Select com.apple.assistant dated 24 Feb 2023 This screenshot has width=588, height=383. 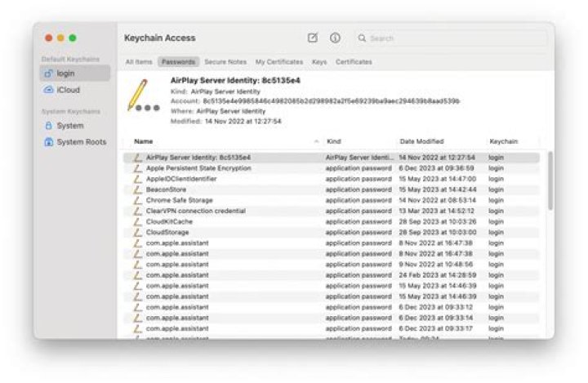[332, 275]
